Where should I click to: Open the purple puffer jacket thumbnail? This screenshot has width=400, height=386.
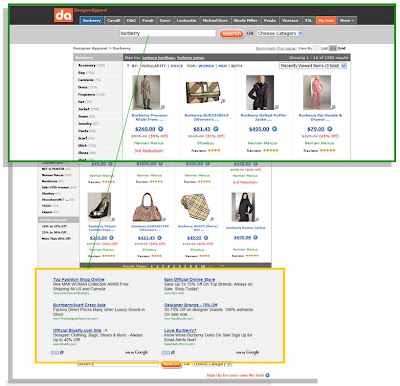(260, 92)
